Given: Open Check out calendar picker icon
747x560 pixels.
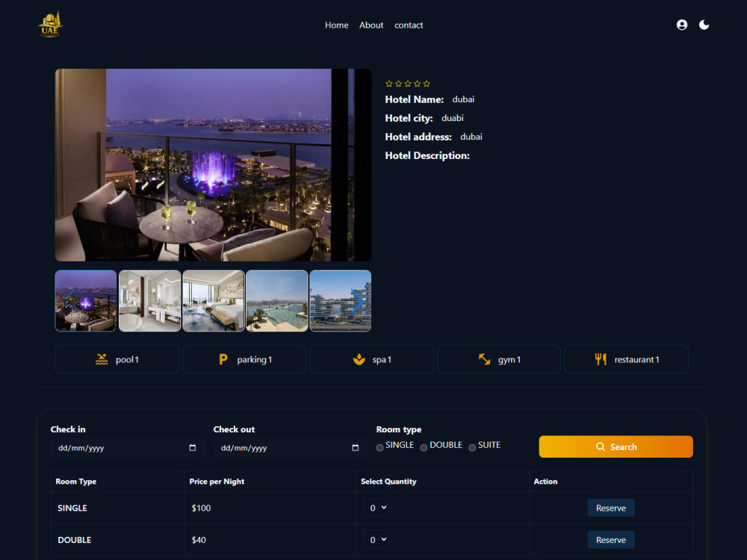Looking at the screenshot, I should coord(355,447).
